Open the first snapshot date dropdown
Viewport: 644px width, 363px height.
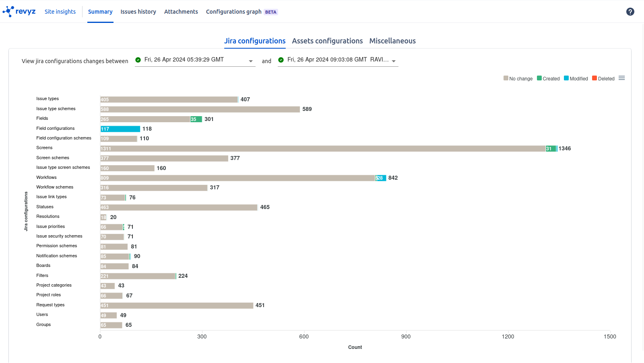(x=195, y=60)
